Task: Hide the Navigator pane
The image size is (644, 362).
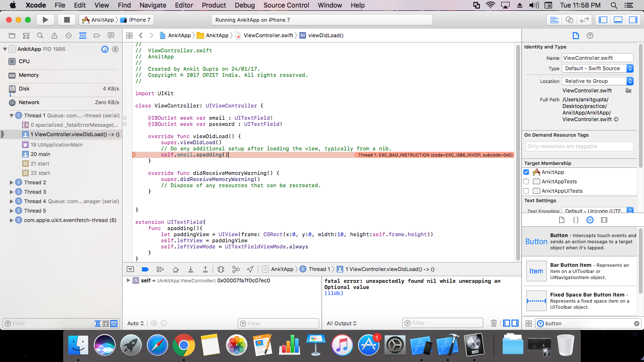Action: pos(603,20)
